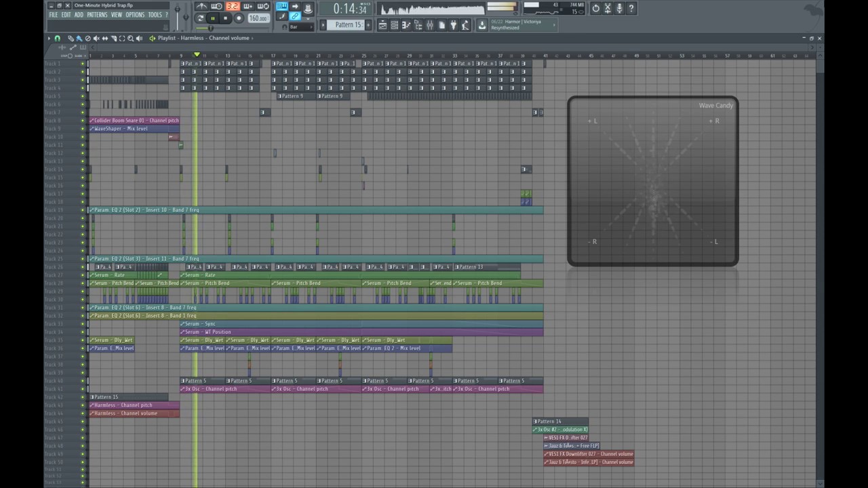Open the Mixer window from toolbar
868x488 pixels.
[430, 25]
